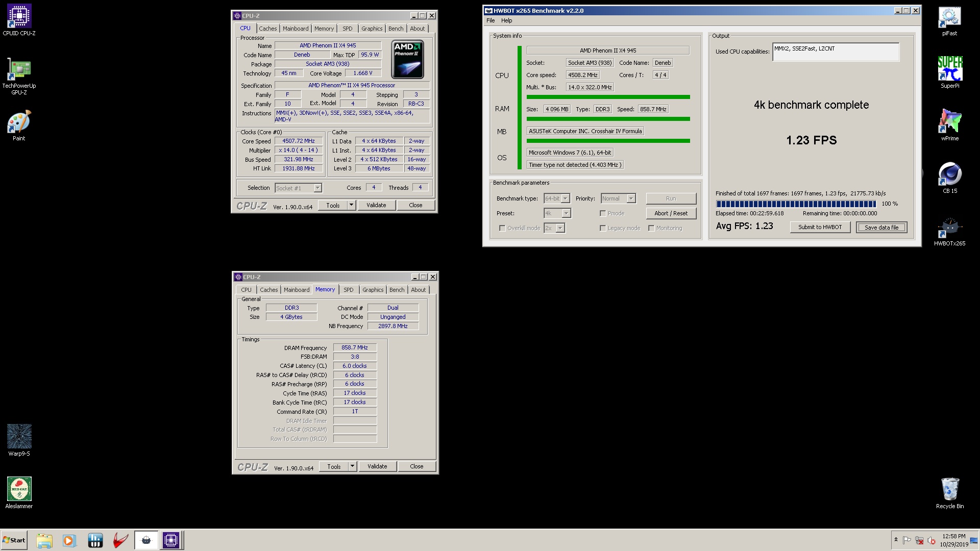The image size is (980, 551).
Task: Switch to CPU-Z taskbar button
Action: pyautogui.click(x=171, y=540)
